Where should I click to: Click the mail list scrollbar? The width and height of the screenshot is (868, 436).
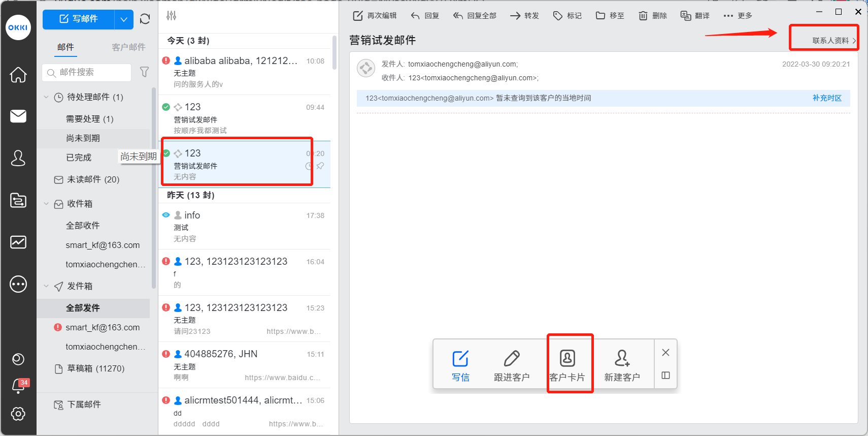(335, 52)
